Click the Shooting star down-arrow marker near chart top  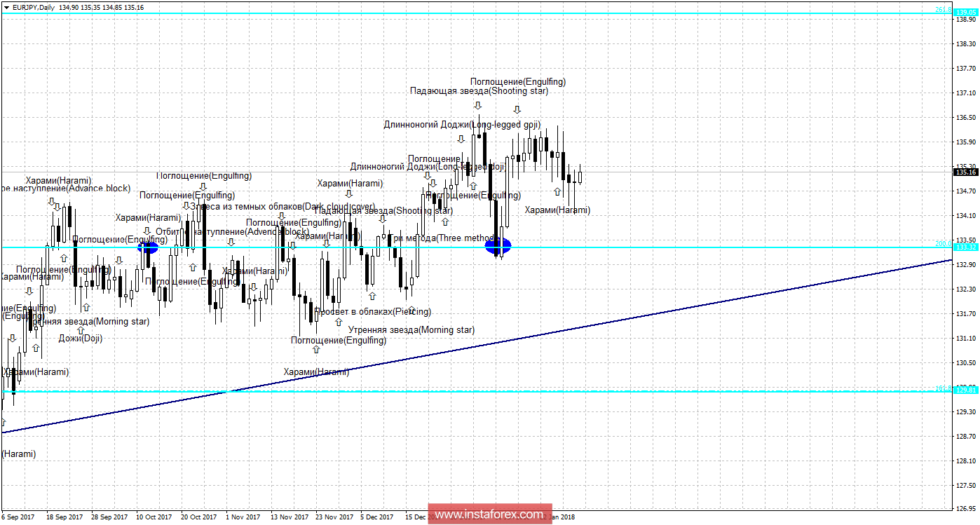point(478,105)
